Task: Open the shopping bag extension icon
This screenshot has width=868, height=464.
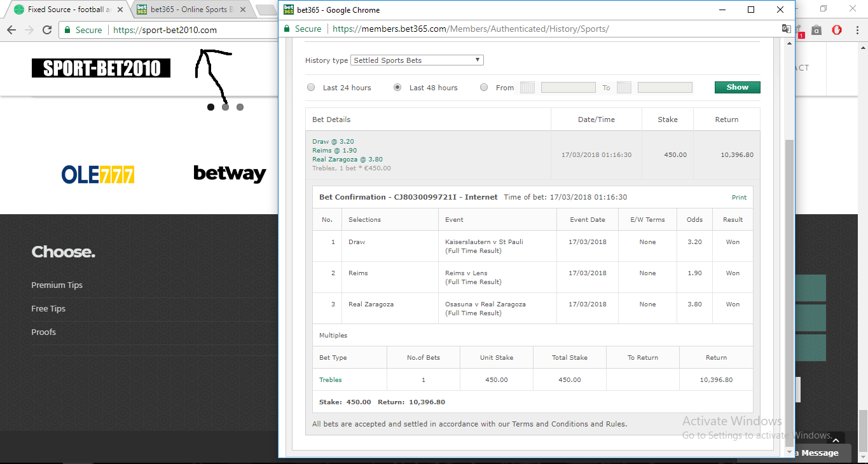Action: (816, 30)
